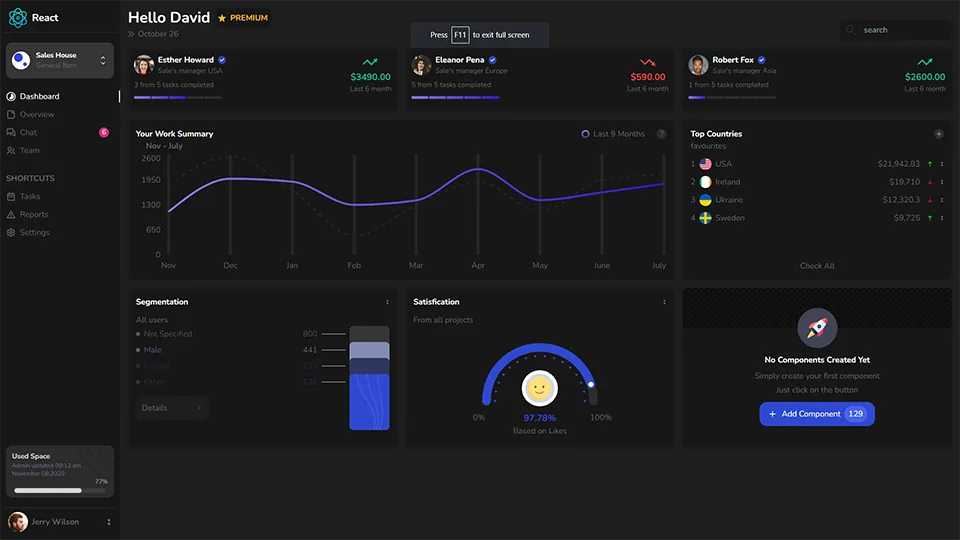Click the arrows beside October 26

(x=131, y=34)
